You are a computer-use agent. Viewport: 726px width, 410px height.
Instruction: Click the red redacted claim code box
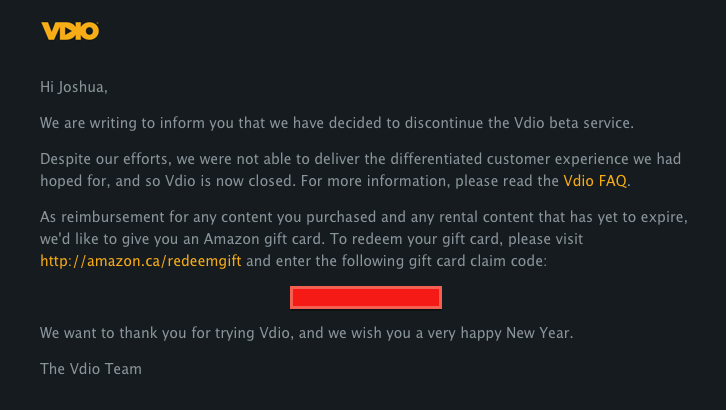pos(365,297)
